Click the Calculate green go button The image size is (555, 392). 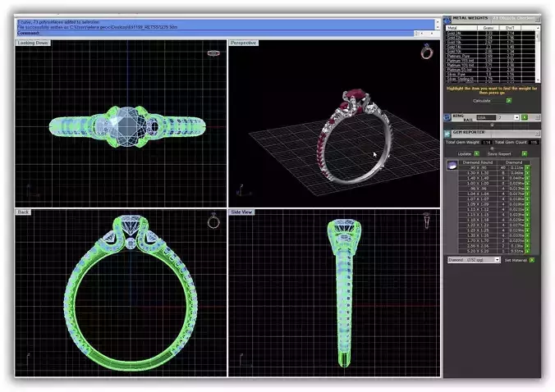[509, 101]
